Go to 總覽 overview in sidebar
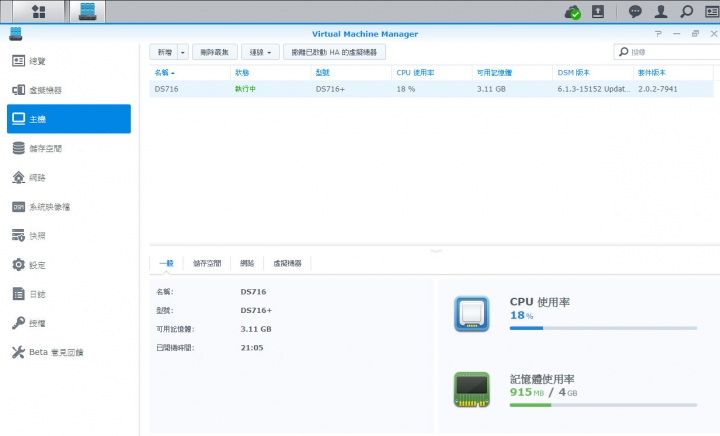This screenshot has width=720, height=436. pos(69,61)
